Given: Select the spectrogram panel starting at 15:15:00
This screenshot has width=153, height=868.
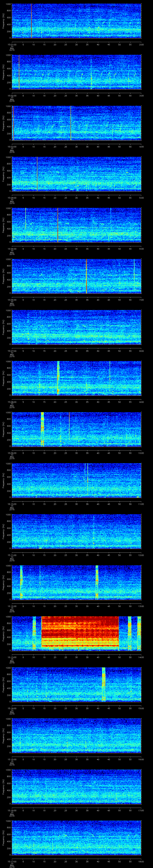Looking at the screenshot, I should click(77, 736).
